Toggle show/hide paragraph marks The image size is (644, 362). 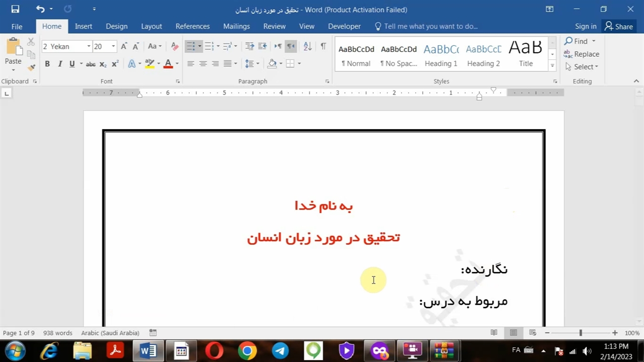[323, 46]
